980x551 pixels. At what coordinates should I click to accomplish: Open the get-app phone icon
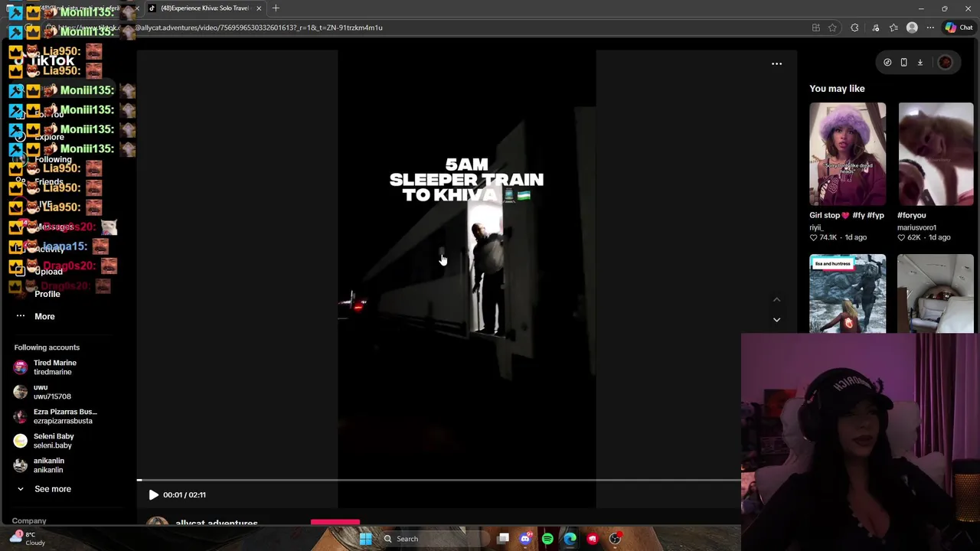click(x=903, y=63)
